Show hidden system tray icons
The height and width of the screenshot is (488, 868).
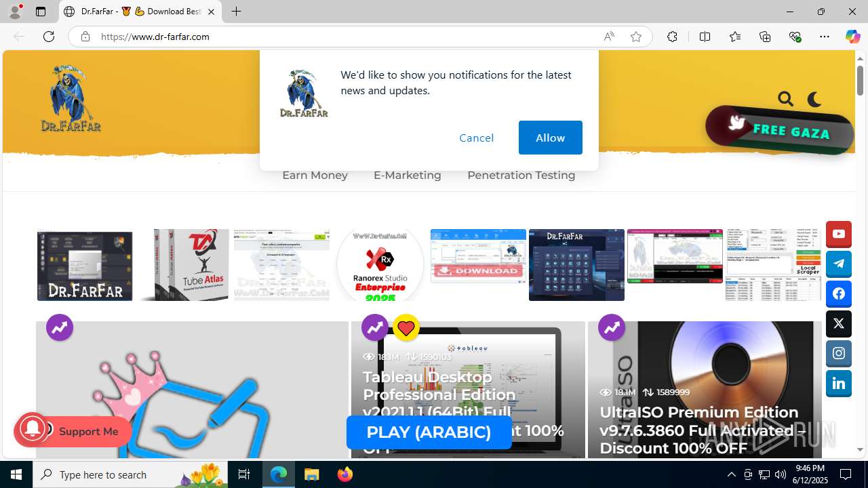coord(732,474)
